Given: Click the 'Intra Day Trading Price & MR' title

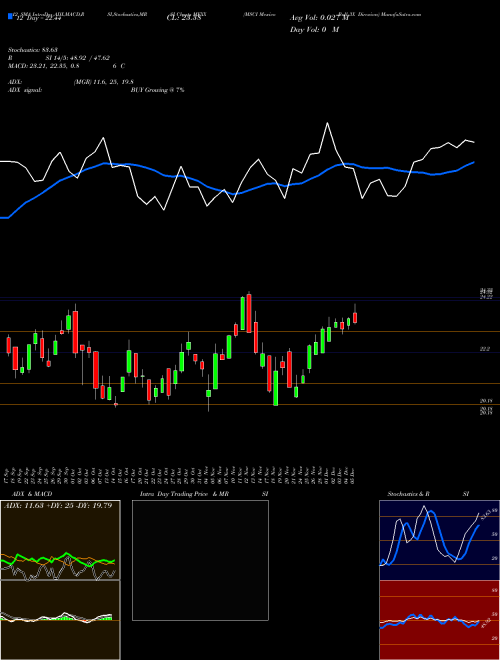Looking at the screenshot, I should pos(184,494).
